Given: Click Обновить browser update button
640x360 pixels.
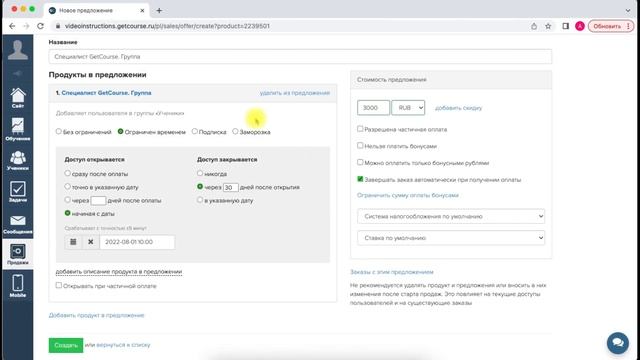Looking at the screenshot, I should 611,26.
